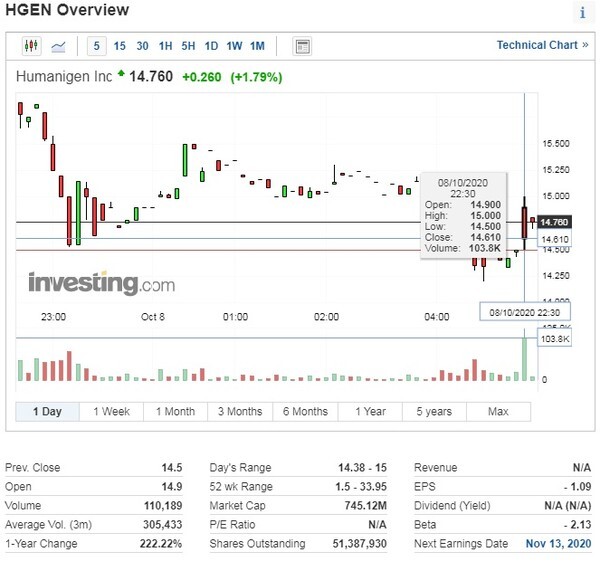Select the 30 minute interval
600x571 pixels.
(x=142, y=46)
